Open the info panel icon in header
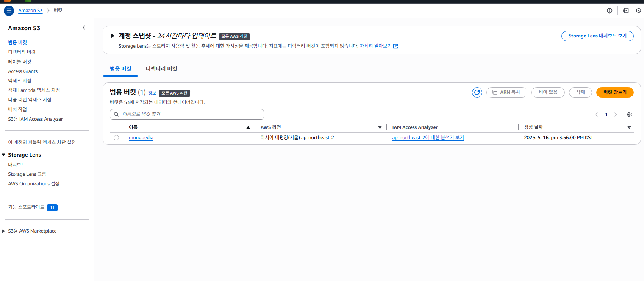 coord(610,11)
